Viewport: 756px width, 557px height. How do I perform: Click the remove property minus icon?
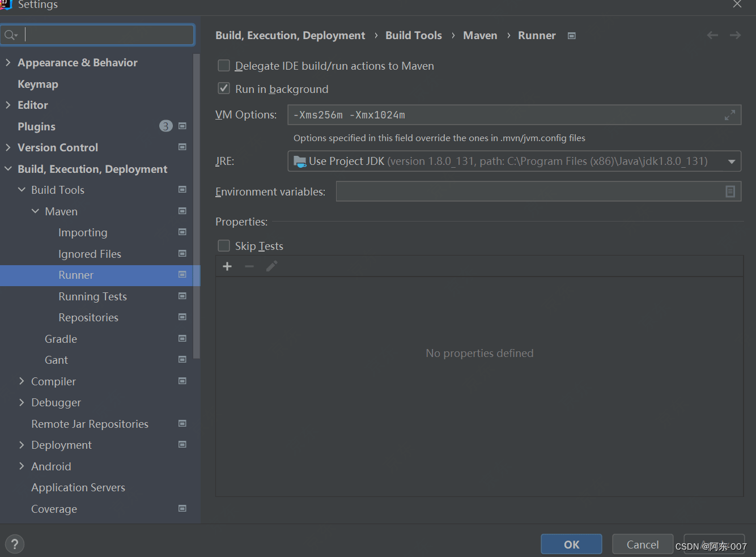tap(249, 266)
